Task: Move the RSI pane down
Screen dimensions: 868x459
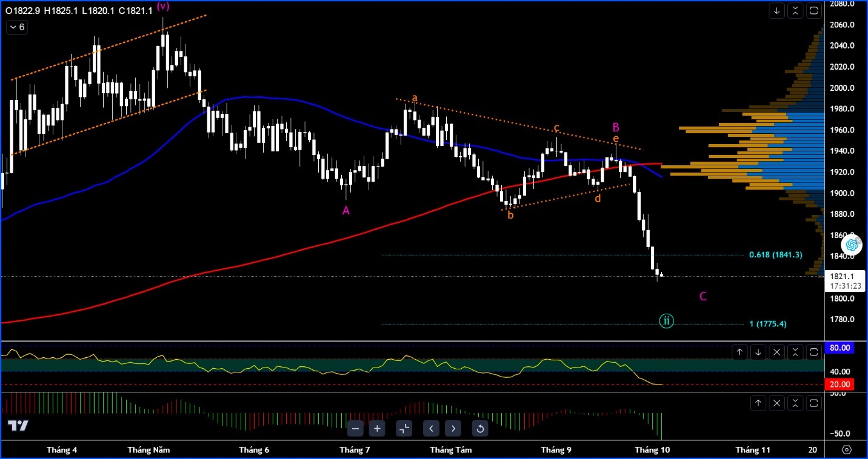Action: pyautogui.click(x=758, y=352)
